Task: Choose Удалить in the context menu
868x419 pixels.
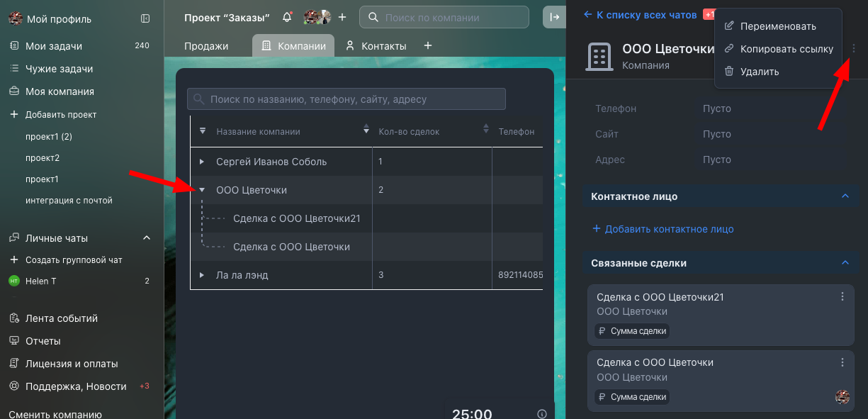Action: click(x=759, y=72)
